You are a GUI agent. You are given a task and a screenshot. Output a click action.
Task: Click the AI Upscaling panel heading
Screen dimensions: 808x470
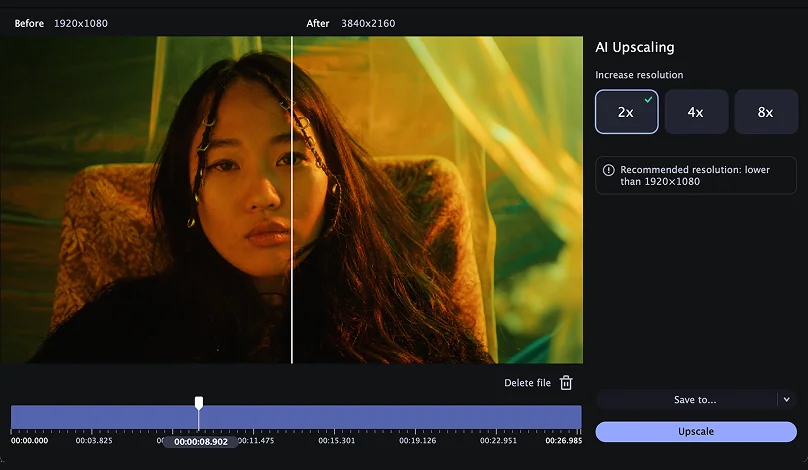point(635,47)
